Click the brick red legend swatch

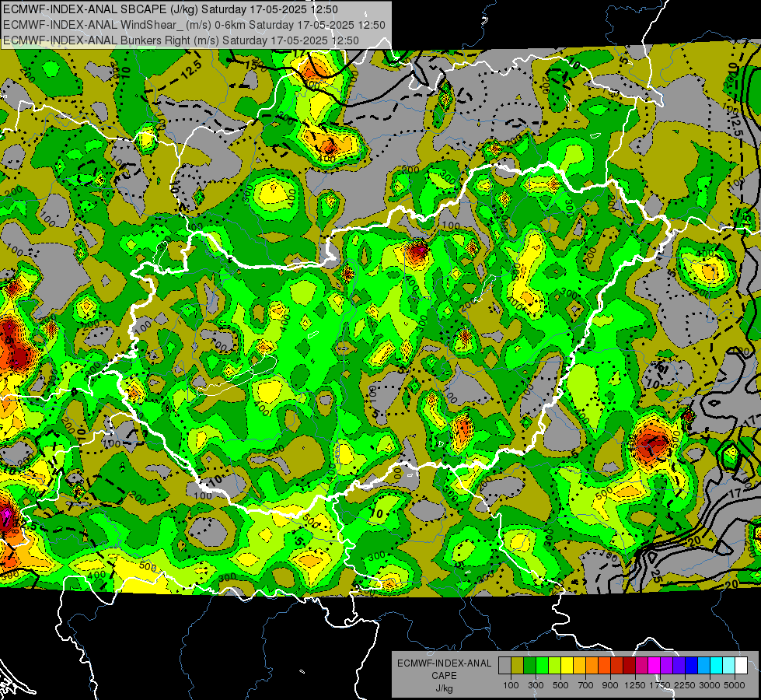coord(617,666)
